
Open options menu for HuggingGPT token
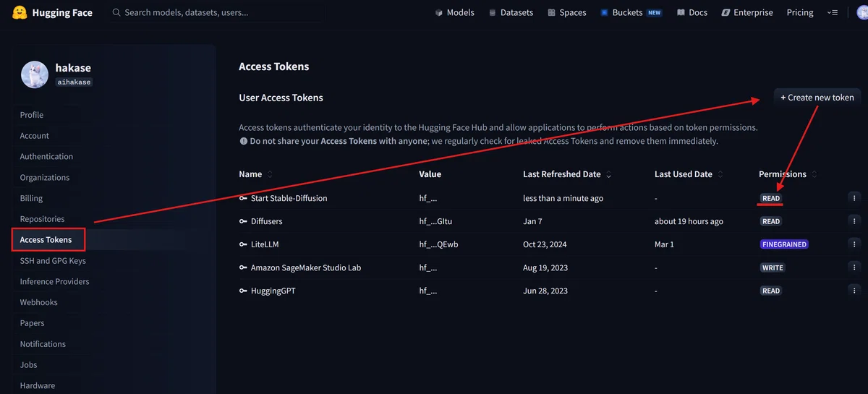[x=854, y=291]
